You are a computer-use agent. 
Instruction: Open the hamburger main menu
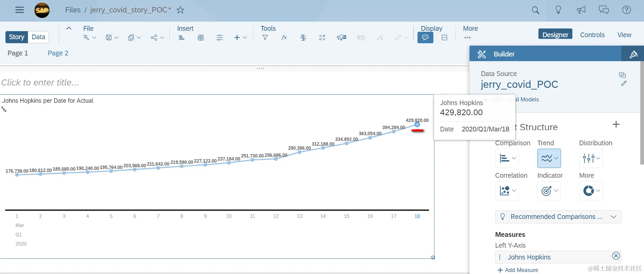pos(20,10)
